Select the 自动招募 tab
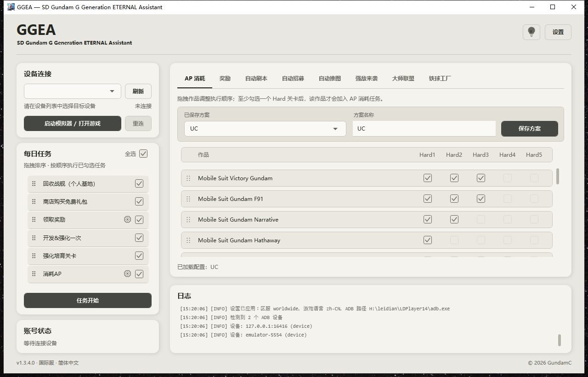This screenshot has width=588, height=377. (293, 79)
